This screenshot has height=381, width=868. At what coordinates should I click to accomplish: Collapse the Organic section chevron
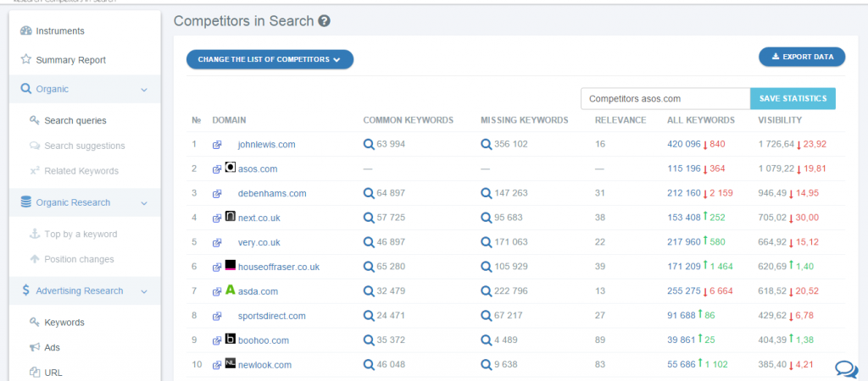[x=144, y=90]
